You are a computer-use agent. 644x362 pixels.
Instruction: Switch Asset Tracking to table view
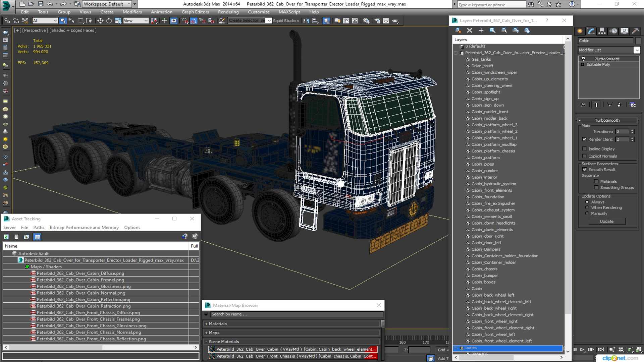pyautogui.click(x=38, y=237)
